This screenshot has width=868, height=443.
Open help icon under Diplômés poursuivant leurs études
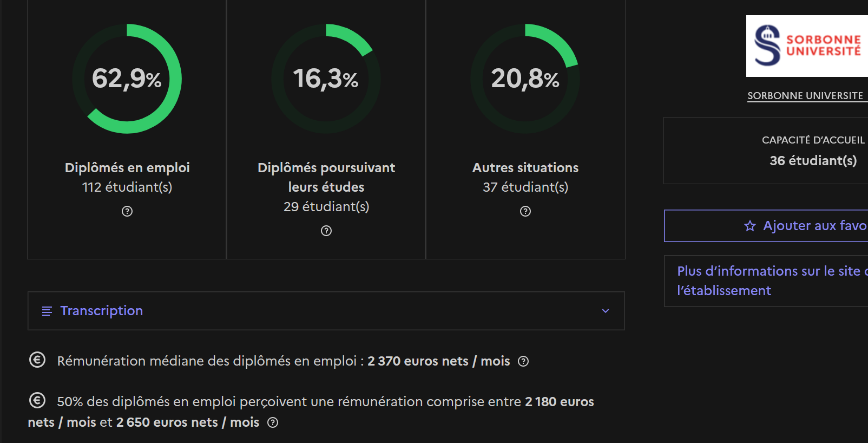click(x=326, y=231)
